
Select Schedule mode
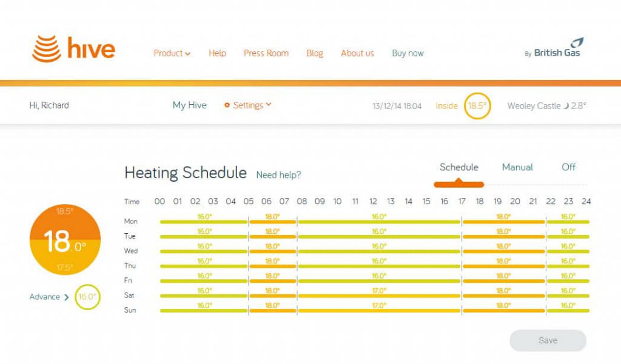tap(458, 167)
